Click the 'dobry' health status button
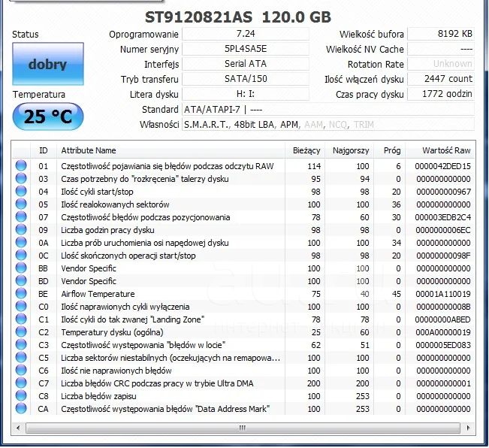The image size is (489, 448). (48, 64)
